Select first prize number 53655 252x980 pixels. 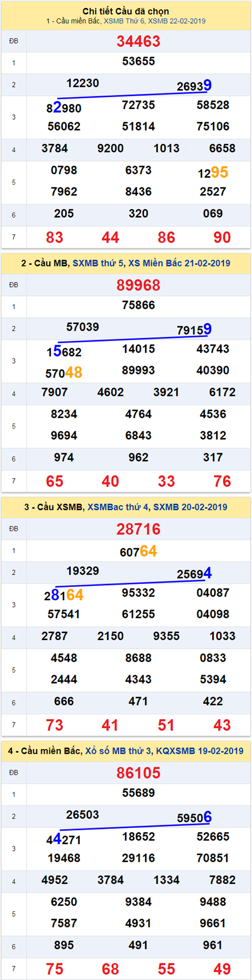point(139,61)
